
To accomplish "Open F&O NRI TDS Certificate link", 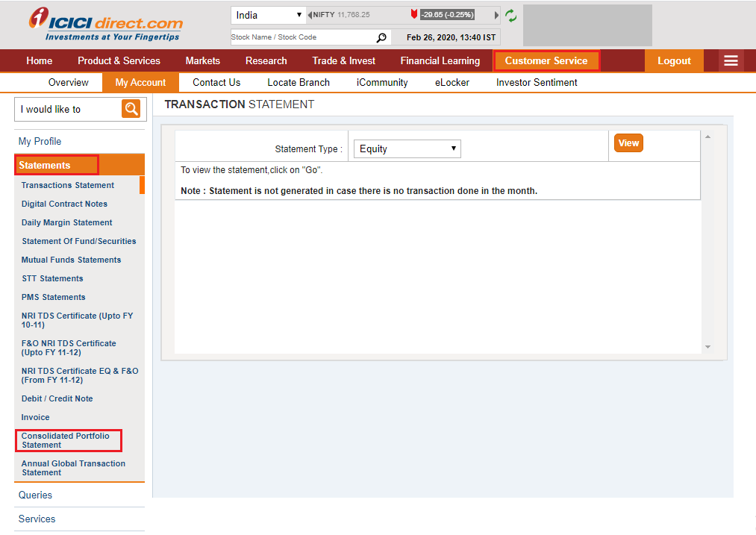I will 69,348.
